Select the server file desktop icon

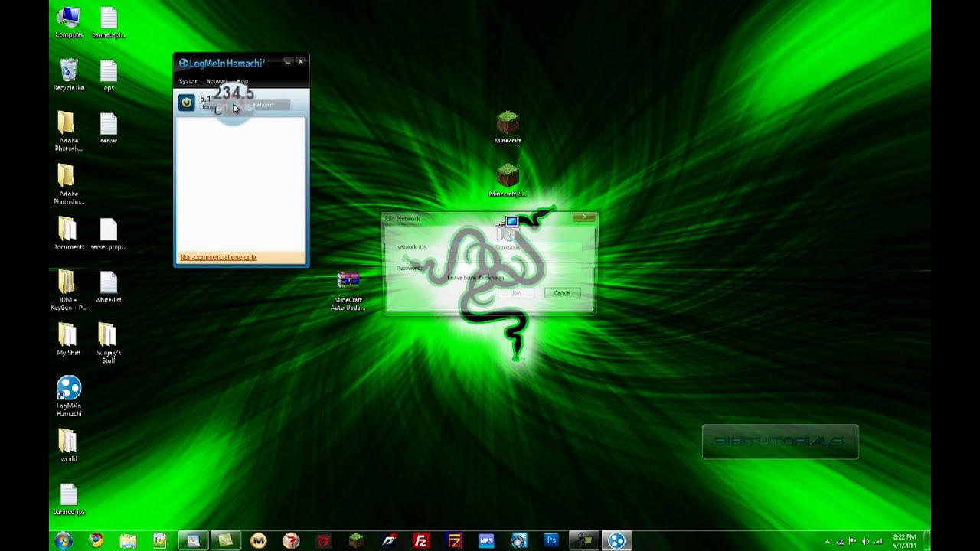[109, 129]
